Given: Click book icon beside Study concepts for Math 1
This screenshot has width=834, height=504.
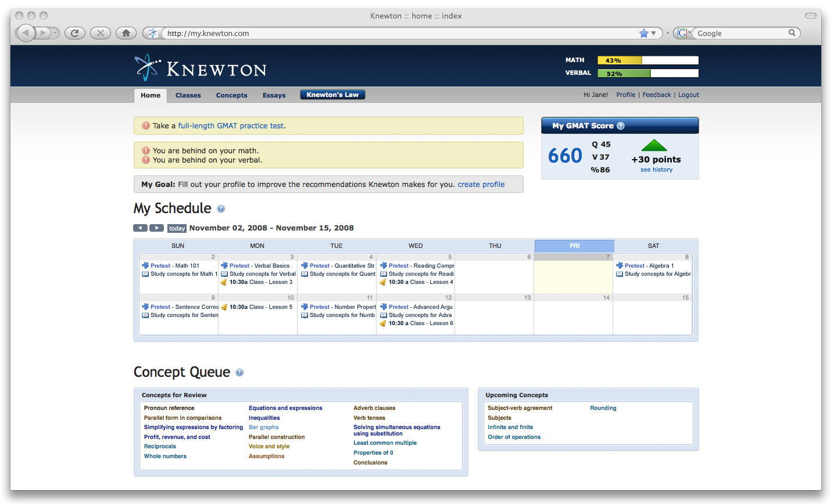Looking at the screenshot, I should pyautogui.click(x=145, y=274).
